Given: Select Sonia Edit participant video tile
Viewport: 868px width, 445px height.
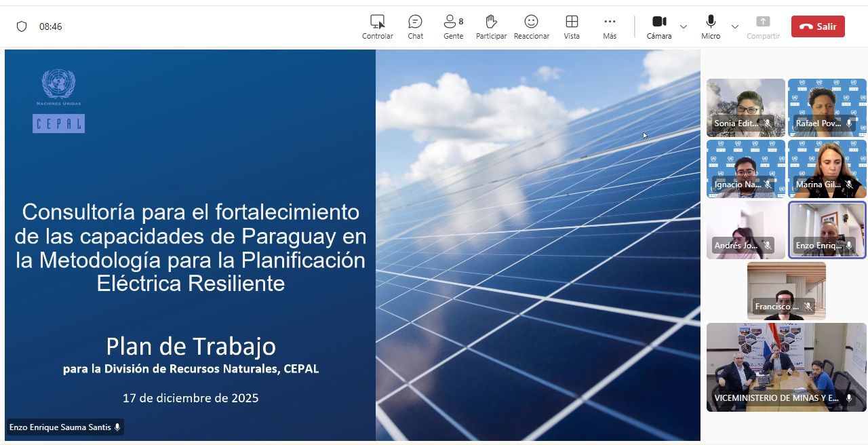Looking at the screenshot, I should pyautogui.click(x=745, y=107).
